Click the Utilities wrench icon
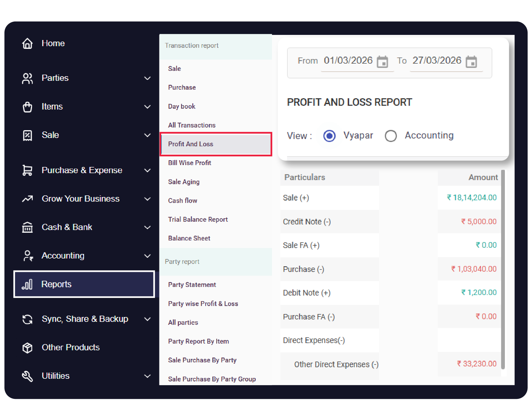This screenshot has width=532, height=419. point(28,376)
